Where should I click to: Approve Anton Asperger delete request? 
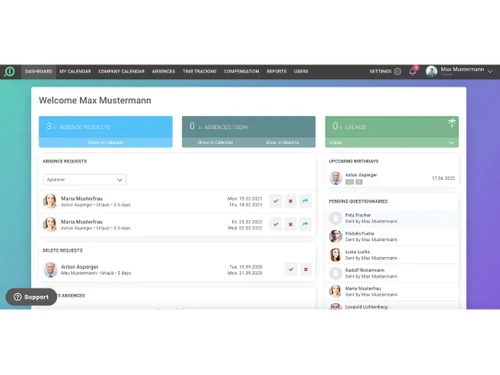(x=291, y=269)
